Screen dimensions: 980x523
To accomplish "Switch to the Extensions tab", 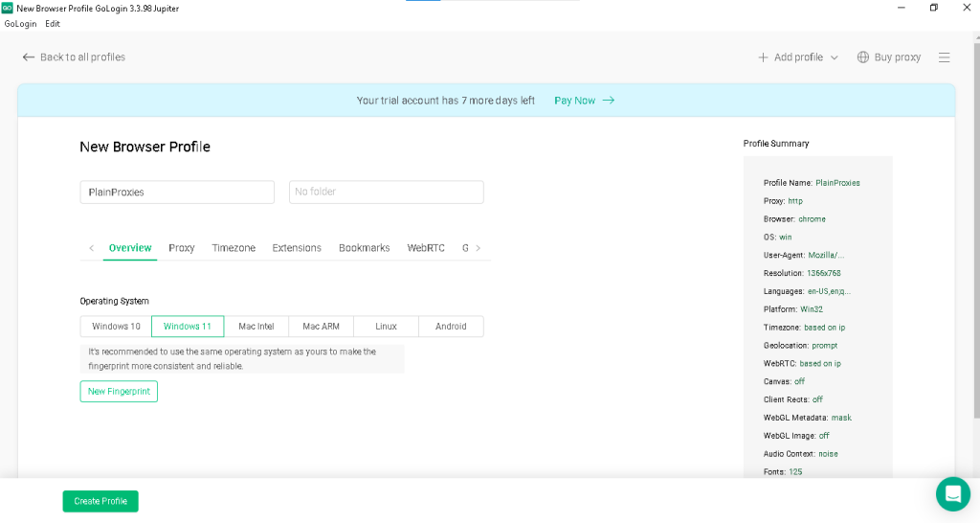I will pyautogui.click(x=297, y=248).
